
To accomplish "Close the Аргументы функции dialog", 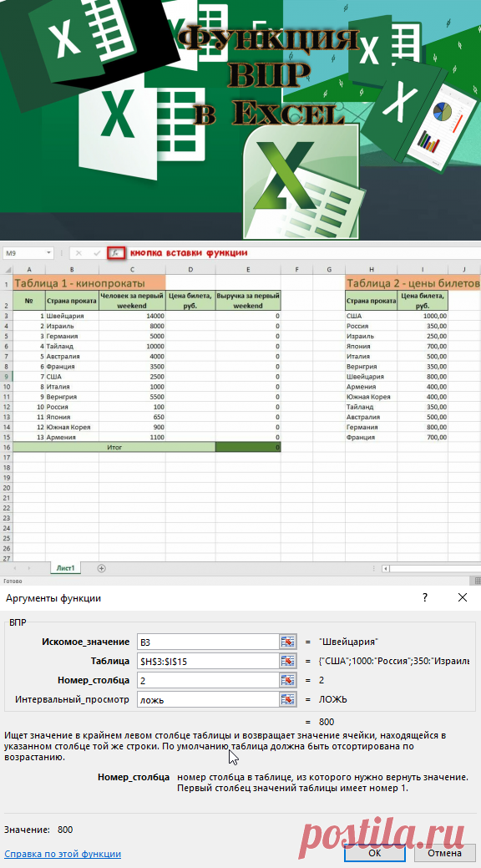I will pyautogui.click(x=463, y=597).
